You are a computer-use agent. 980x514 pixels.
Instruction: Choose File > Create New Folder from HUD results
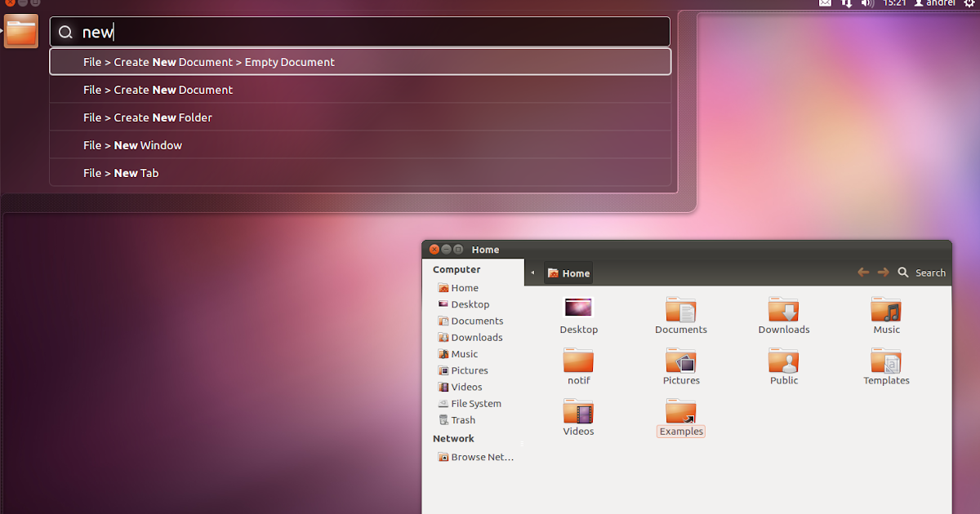[148, 117]
